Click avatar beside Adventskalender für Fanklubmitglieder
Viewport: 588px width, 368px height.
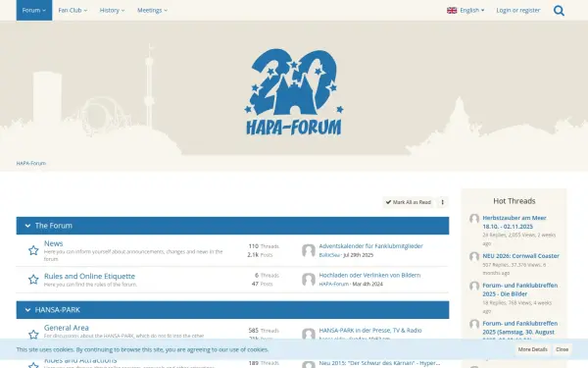click(x=309, y=250)
